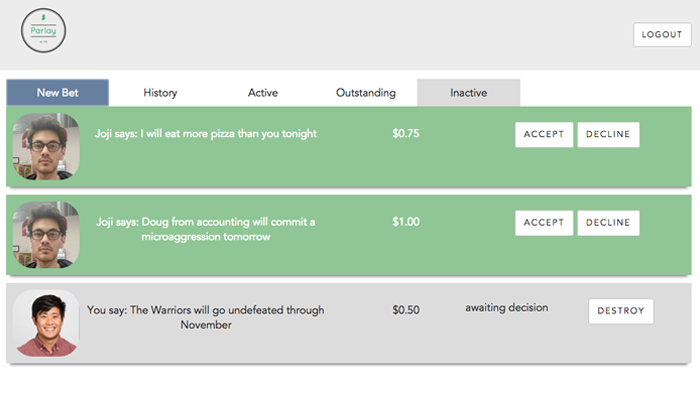Image resolution: width=700 pixels, height=400 pixels.
Task: Go to the Outstanding tab
Action: pyautogui.click(x=366, y=93)
